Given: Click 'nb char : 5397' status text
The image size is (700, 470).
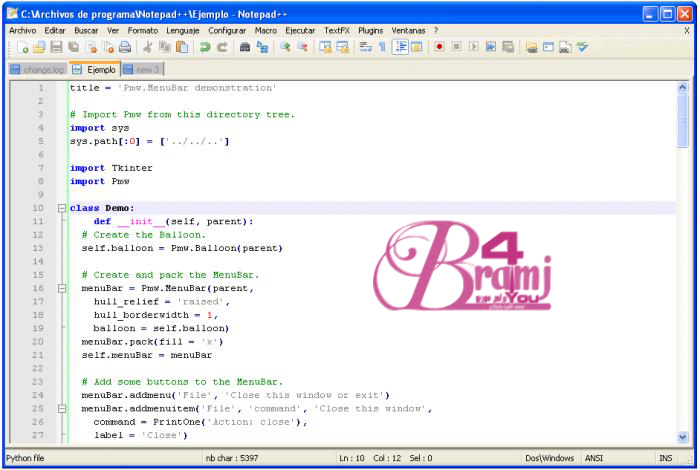Looking at the screenshot, I should pyautogui.click(x=232, y=458).
